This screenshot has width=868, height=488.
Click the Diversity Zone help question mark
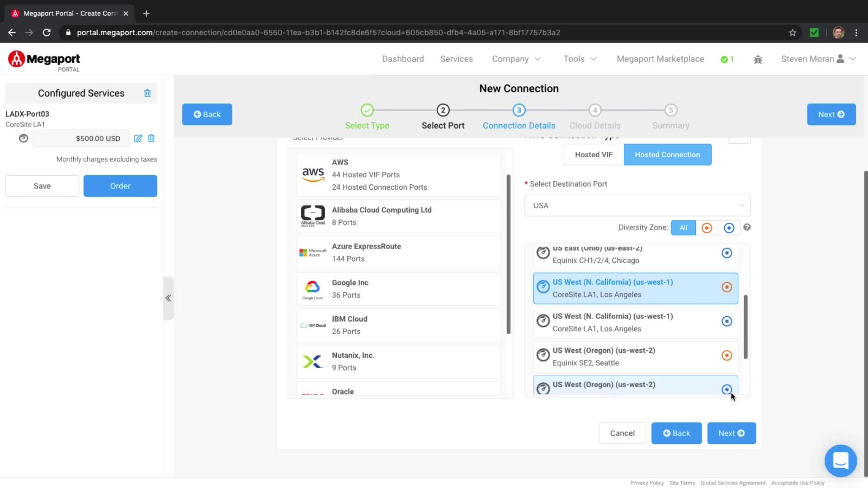pos(747,227)
